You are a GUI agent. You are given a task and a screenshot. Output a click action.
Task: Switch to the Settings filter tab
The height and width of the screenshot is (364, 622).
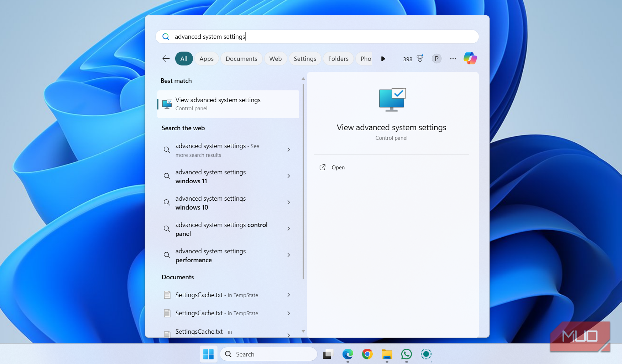tap(305, 59)
